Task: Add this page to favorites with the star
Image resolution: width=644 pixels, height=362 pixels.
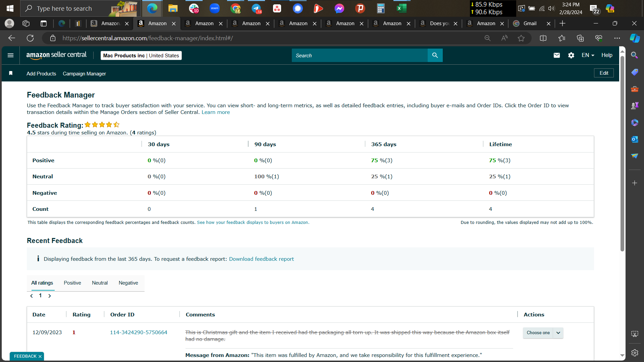Action: 521,38
